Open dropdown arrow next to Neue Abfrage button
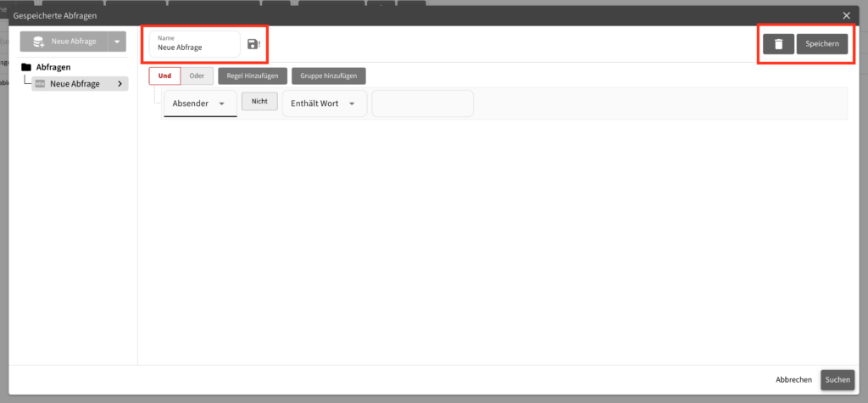Screen dimensions: 868x403 [x=117, y=42]
